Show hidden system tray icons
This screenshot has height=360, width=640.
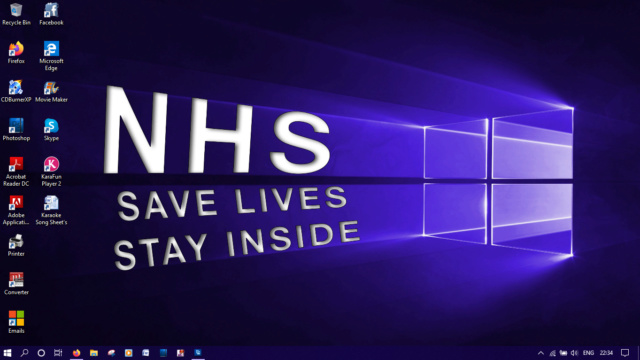coord(541,353)
